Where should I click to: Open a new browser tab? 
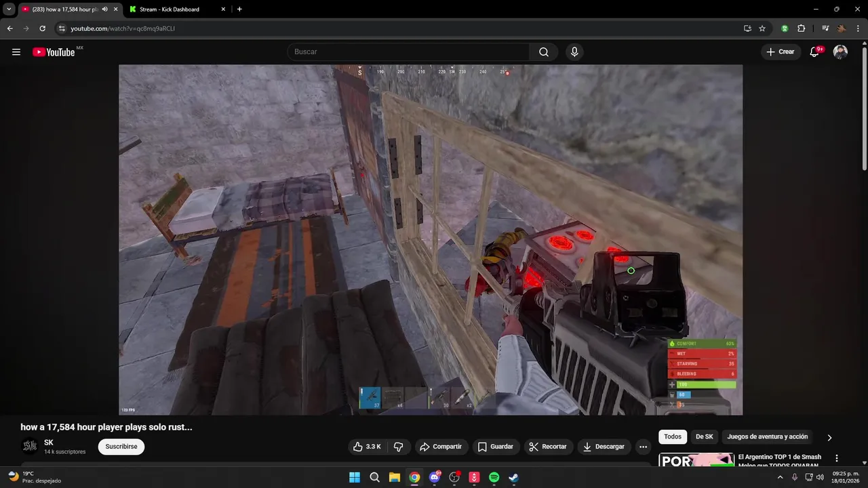(x=239, y=9)
